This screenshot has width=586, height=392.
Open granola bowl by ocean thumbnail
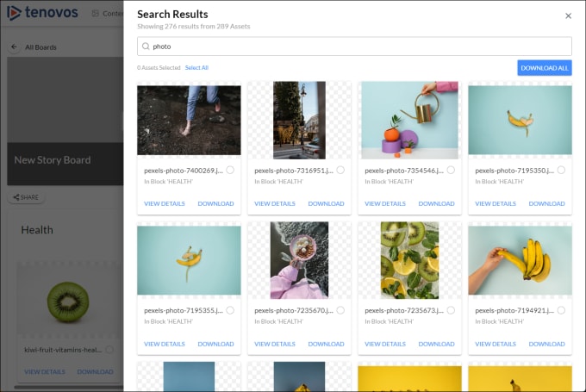(299, 260)
